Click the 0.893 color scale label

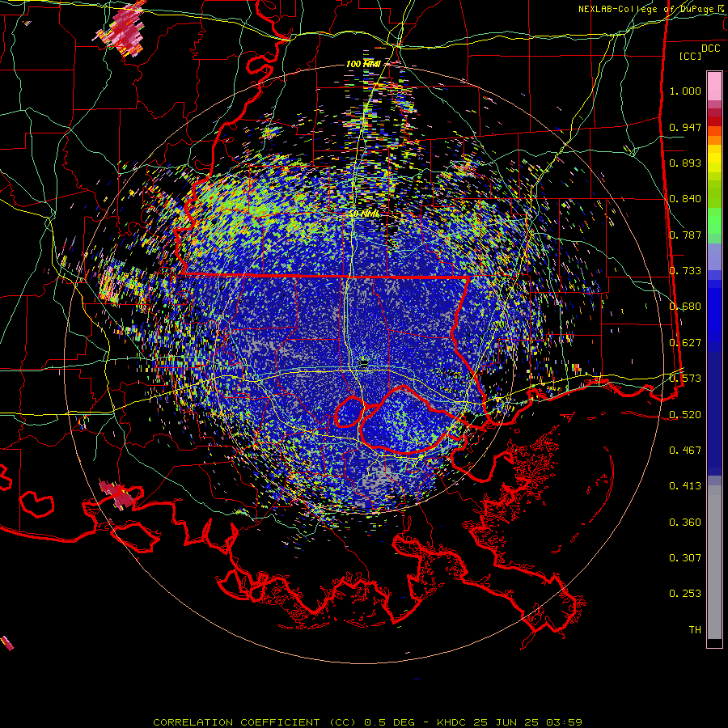click(685, 163)
